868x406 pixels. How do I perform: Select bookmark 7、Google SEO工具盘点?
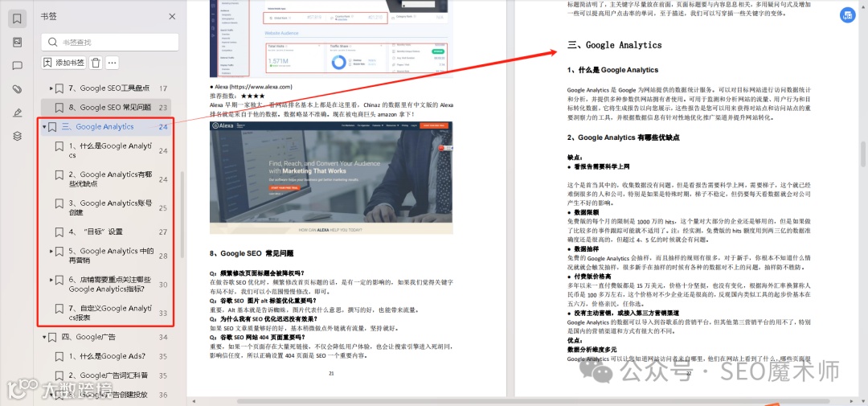pyautogui.click(x=109, y=88)
